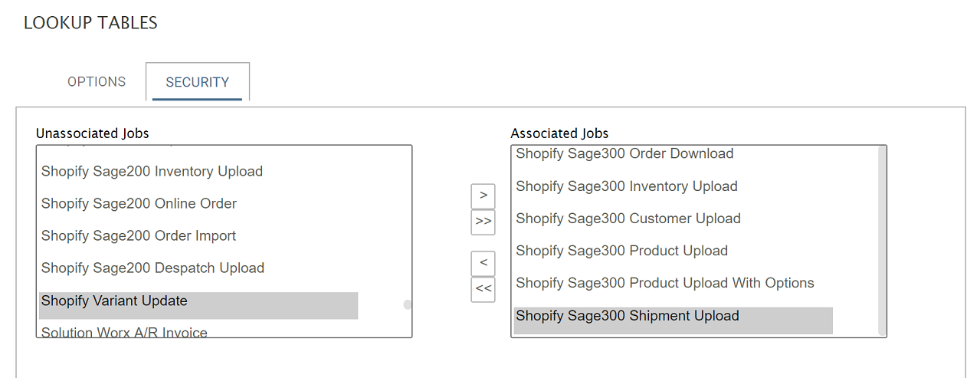980x378 pixels.
Task: Select the Security tab
Action: pos(197,82)
